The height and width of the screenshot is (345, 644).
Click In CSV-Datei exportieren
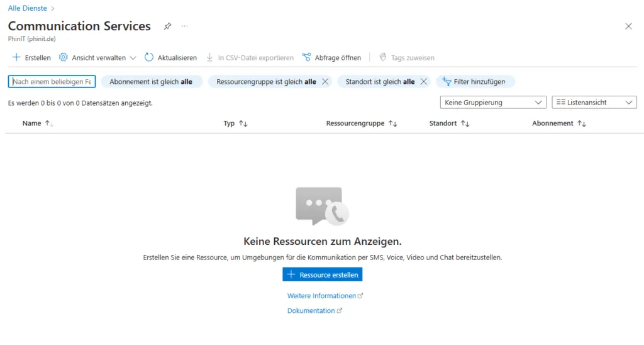[x=250, y=57]
